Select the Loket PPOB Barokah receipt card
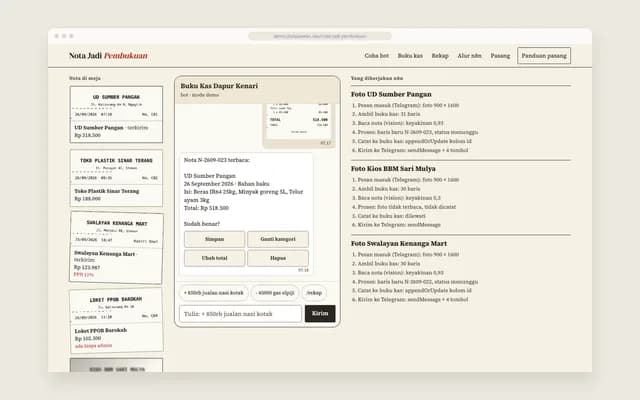 (116, 320)
